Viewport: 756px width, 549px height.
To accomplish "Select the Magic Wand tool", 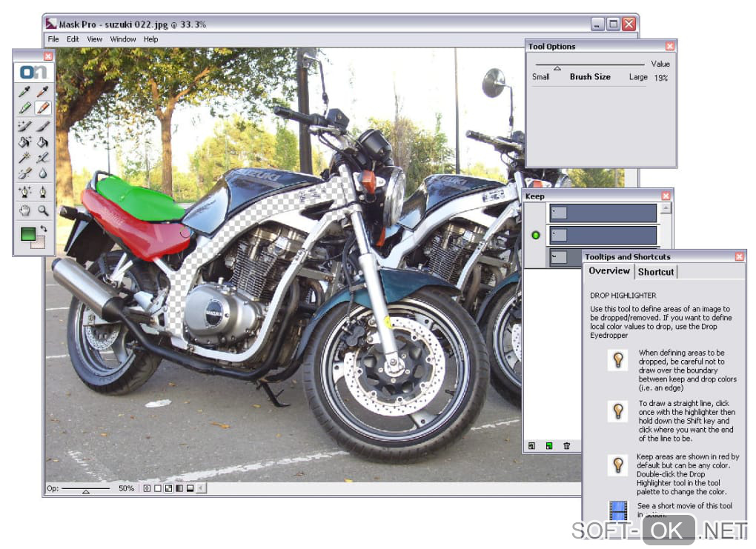I will [x=24, y=157].
